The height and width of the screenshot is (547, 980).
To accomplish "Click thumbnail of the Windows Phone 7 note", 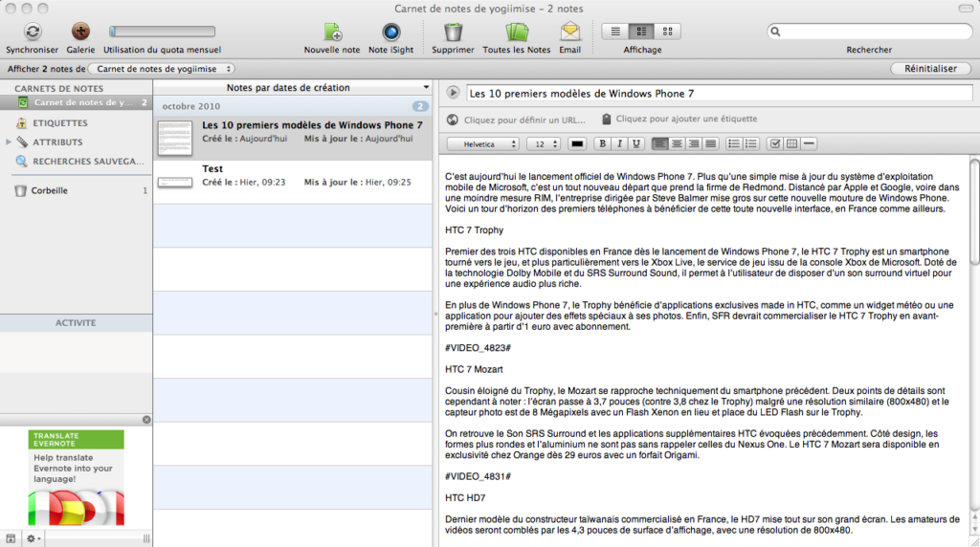I will point(175,138).
